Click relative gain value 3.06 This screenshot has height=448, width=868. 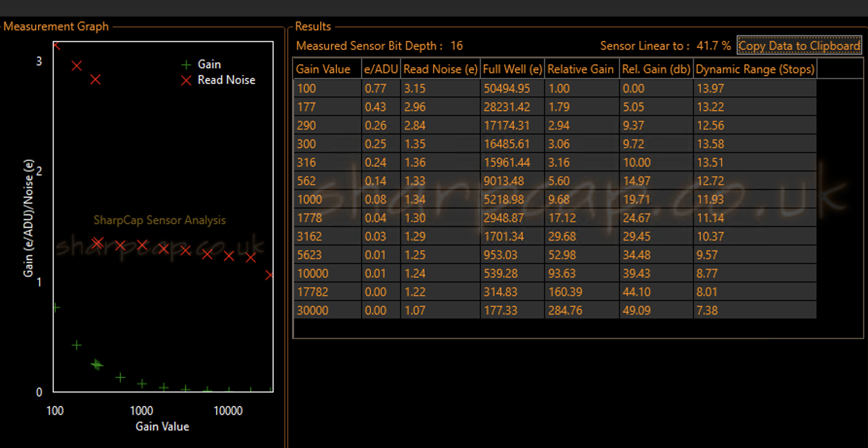[x=582, y=144]
